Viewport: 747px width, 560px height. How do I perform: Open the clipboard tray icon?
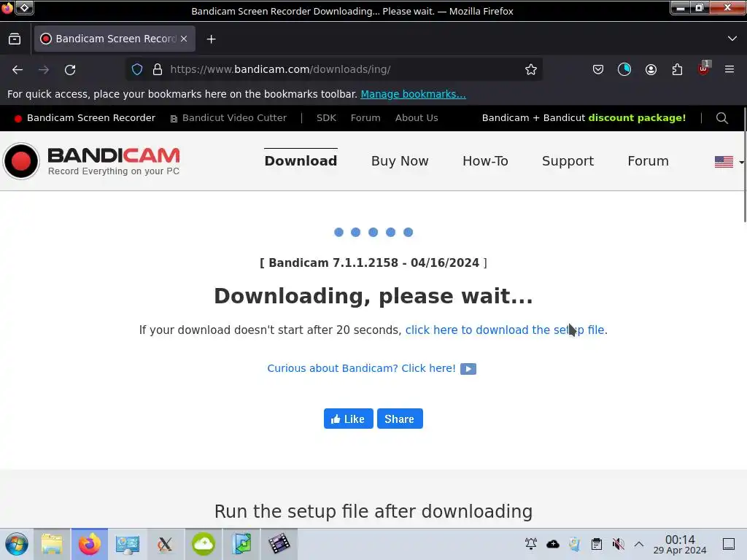point(597,544)
